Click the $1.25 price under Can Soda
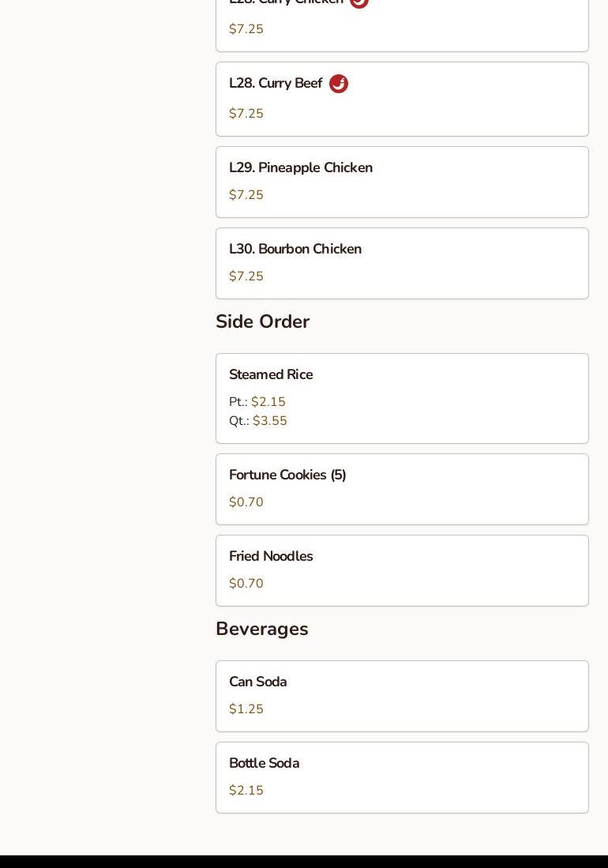Viewport: 608px width, 868px height. 246,709
